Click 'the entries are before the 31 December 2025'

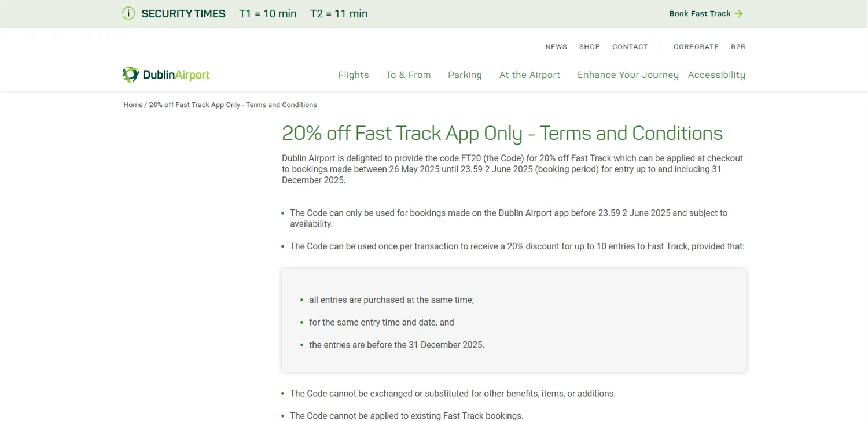[397, 345]
